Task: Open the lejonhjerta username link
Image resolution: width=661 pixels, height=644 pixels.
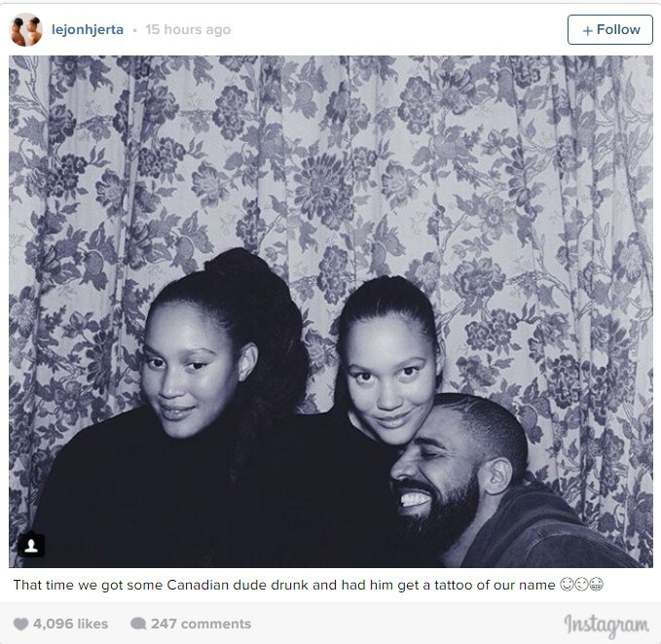Action: [x=88, y=29]
